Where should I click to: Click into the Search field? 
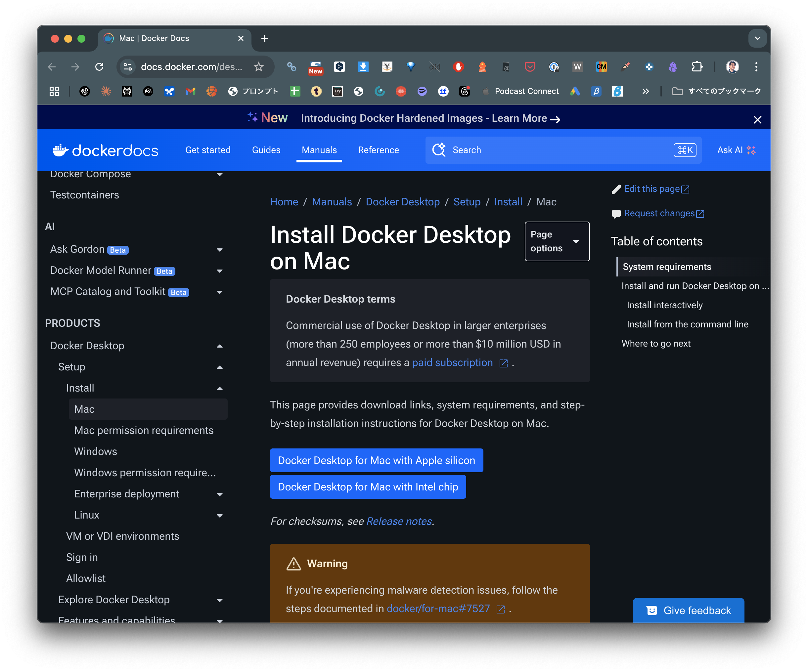pyautogui.click(x=563, y=150)
